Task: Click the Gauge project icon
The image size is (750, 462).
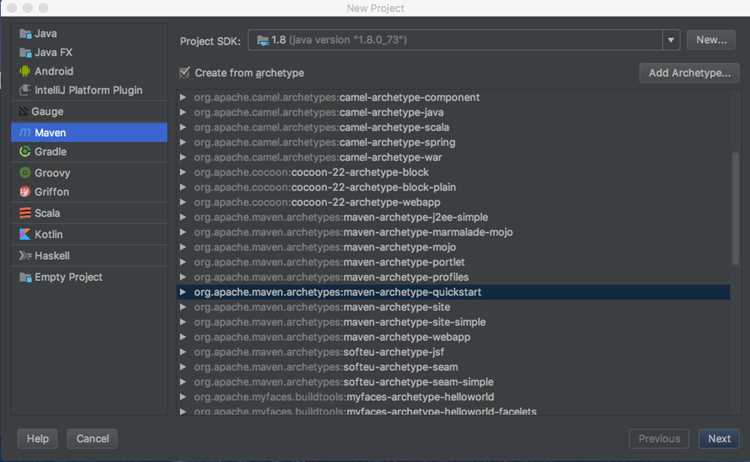Action: pyautogui.click(x=23, y=111)
